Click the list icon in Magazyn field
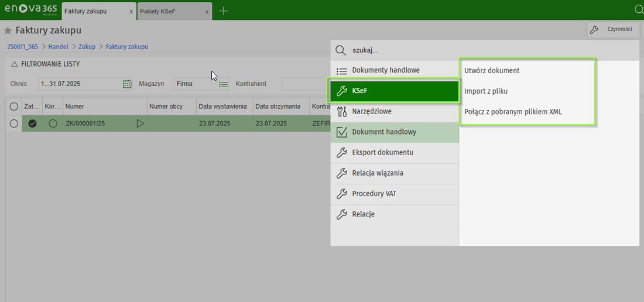 click(x=223, y=84)
